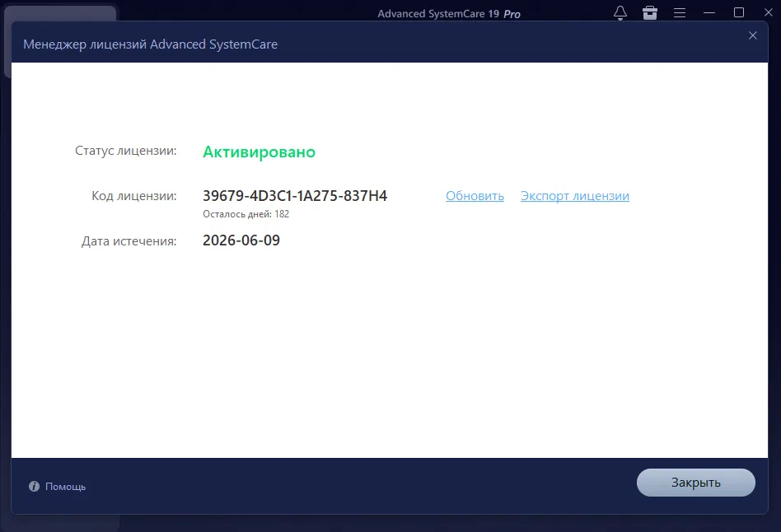Open Помощь in the bottom bar
Viewport: 781px width, 532px height.
point(64,487)
